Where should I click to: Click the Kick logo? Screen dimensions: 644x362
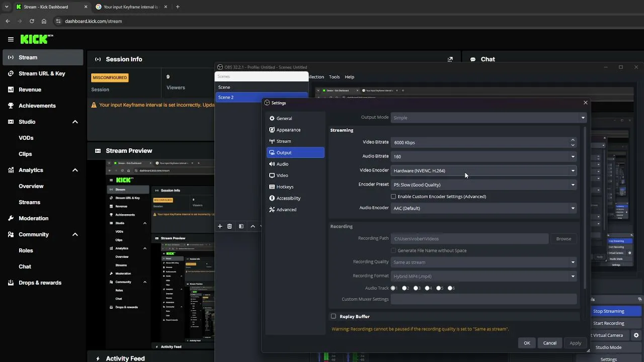pos(37,39)
